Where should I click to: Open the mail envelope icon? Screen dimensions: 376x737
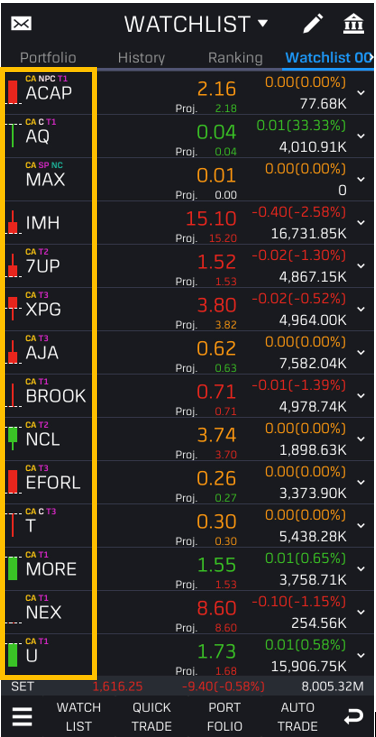(21, 24)
